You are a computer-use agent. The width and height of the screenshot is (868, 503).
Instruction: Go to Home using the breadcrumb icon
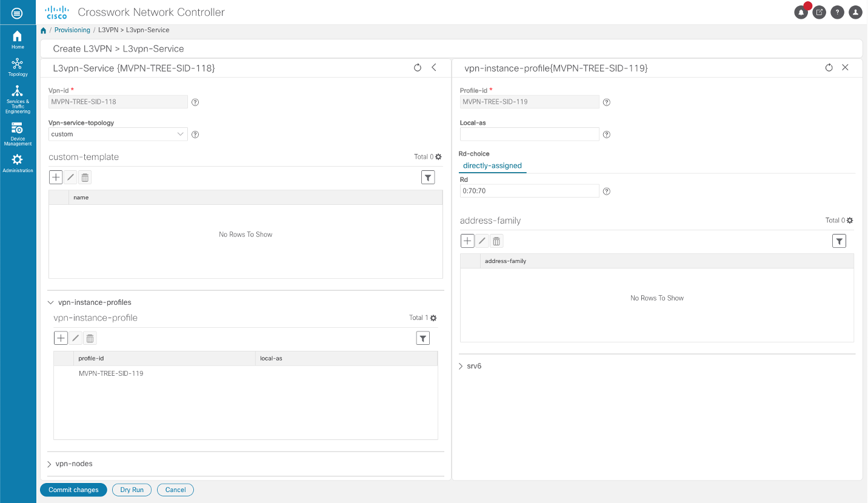pyautogui.click(x=43, y=30)
